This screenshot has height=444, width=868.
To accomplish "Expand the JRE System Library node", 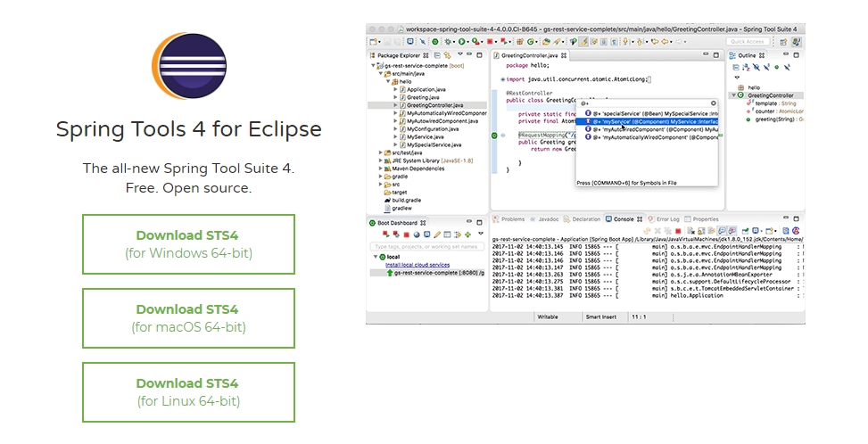I will (381, 160).
